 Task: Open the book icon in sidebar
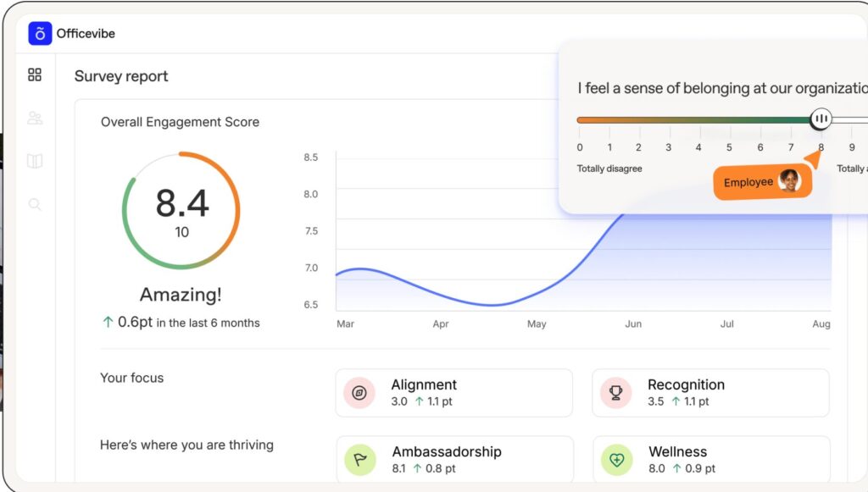click(35, 161)
